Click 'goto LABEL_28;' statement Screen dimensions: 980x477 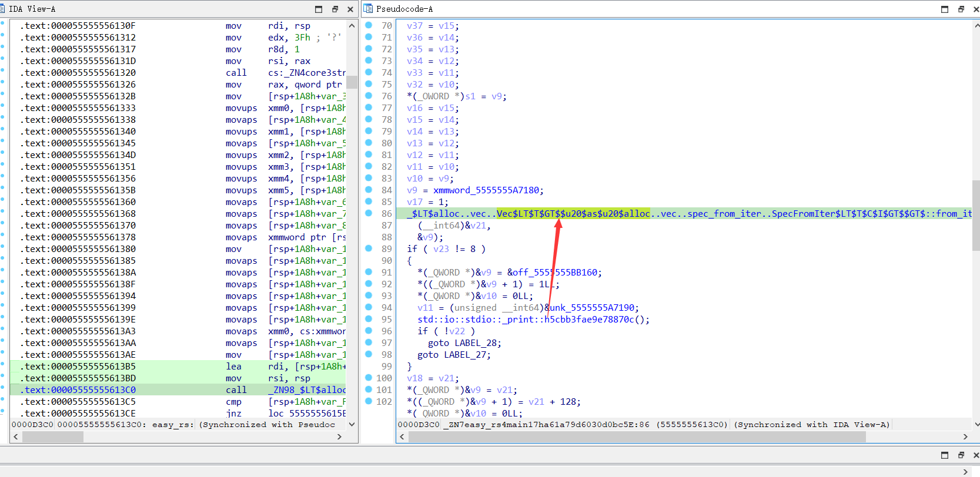pyautogui.click(x=464, y=342)
